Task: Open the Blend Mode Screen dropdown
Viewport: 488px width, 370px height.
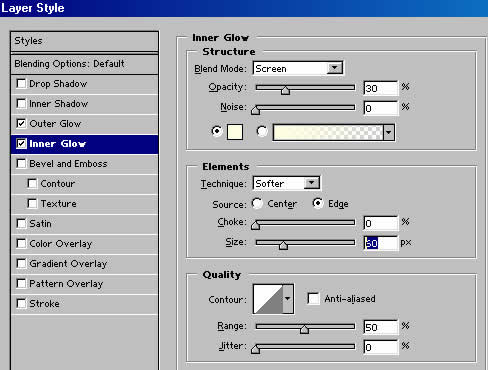Action: click(298, 68)
